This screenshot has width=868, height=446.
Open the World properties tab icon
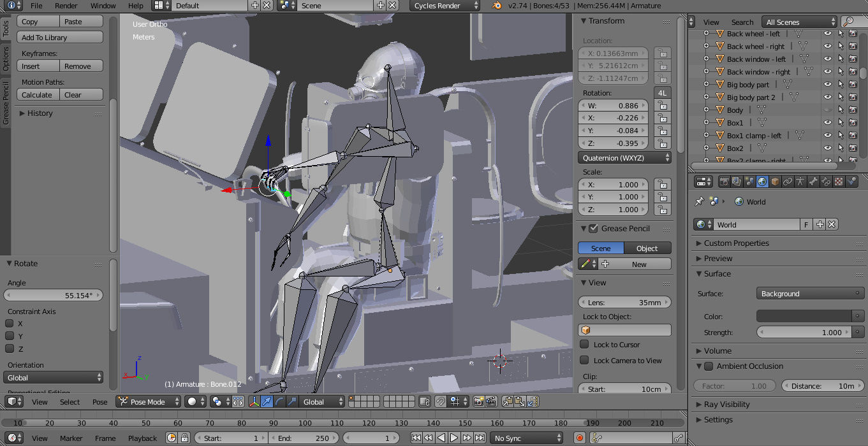pyautogui.click(x=762, y=182)
